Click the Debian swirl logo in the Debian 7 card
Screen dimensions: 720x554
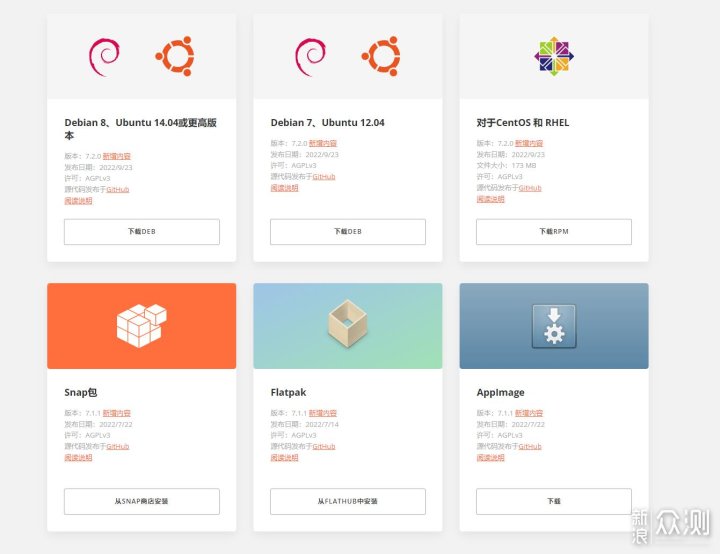click(x=310, y=57)
